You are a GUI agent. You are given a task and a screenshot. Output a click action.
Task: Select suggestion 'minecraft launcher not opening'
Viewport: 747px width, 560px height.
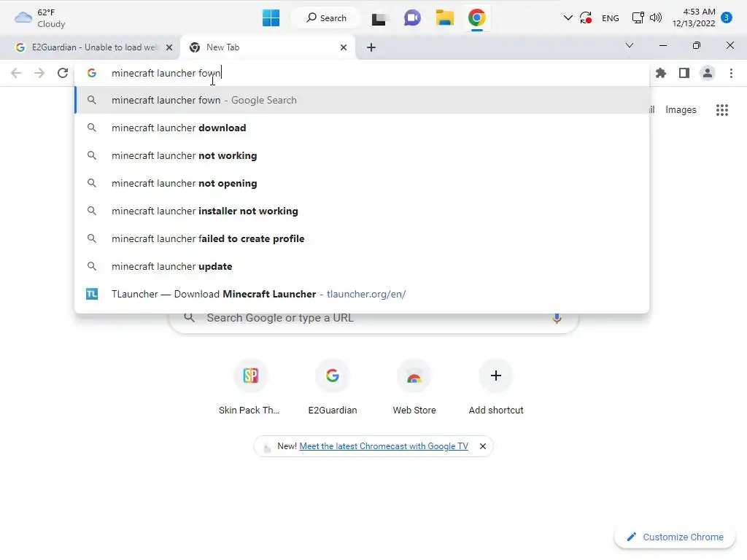(362, 183)
